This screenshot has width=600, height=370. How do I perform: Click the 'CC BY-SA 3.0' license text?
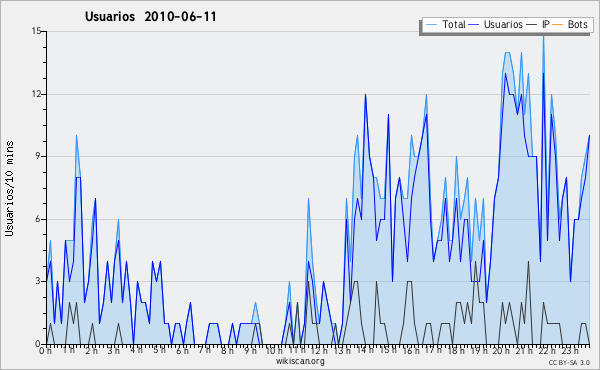(x=569, y=362)
